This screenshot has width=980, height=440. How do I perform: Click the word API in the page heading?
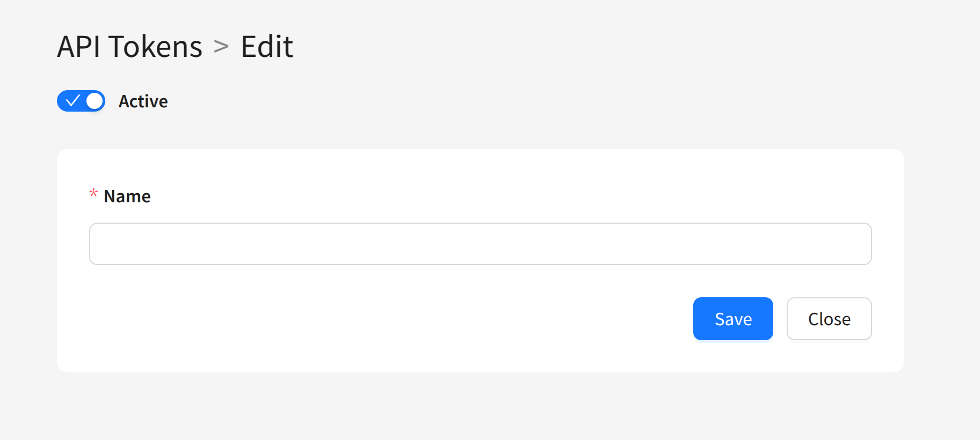point(79,47)
